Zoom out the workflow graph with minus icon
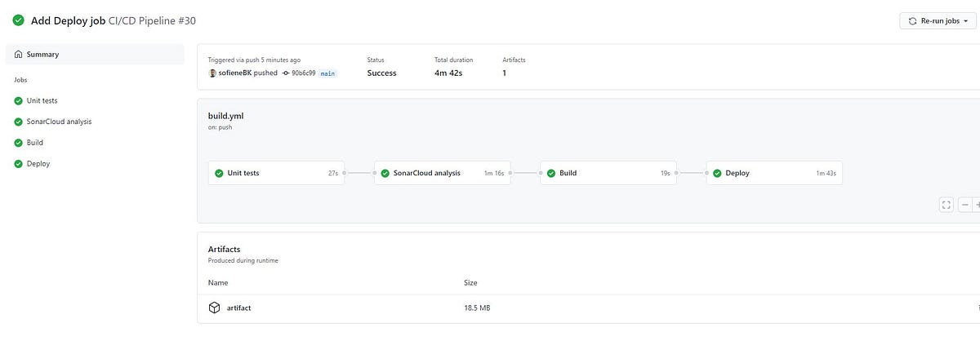 (x=965, y=205)
